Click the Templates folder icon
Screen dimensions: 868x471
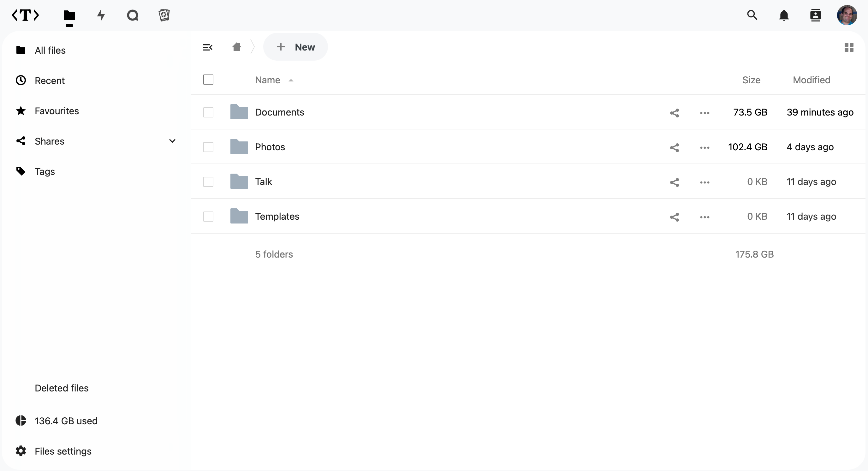coord(239,216)
